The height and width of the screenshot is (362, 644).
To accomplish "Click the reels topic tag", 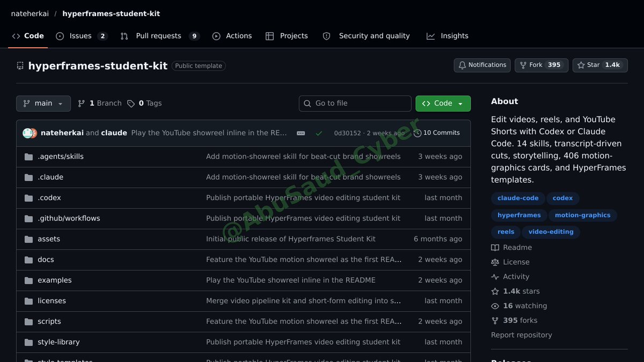I will pyautogui.click(x=506, y=232).
